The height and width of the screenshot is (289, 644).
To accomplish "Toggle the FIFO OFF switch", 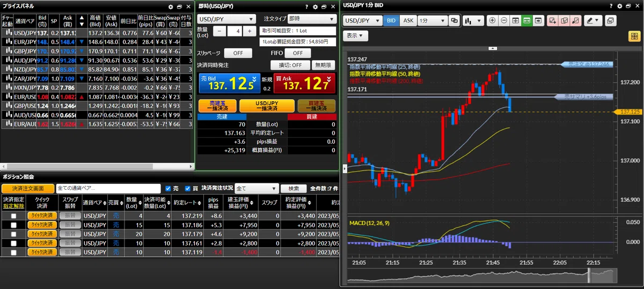I will coord(297,53).
